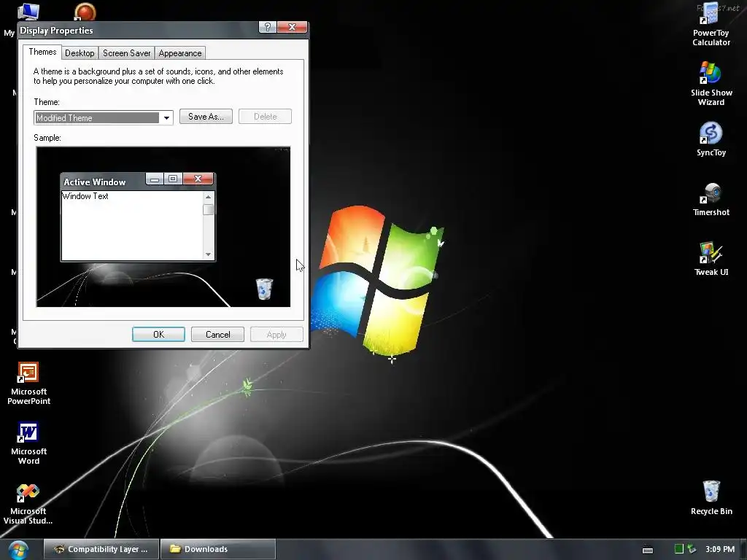Select the SyncToy desktop icon

tap(711, 139)
